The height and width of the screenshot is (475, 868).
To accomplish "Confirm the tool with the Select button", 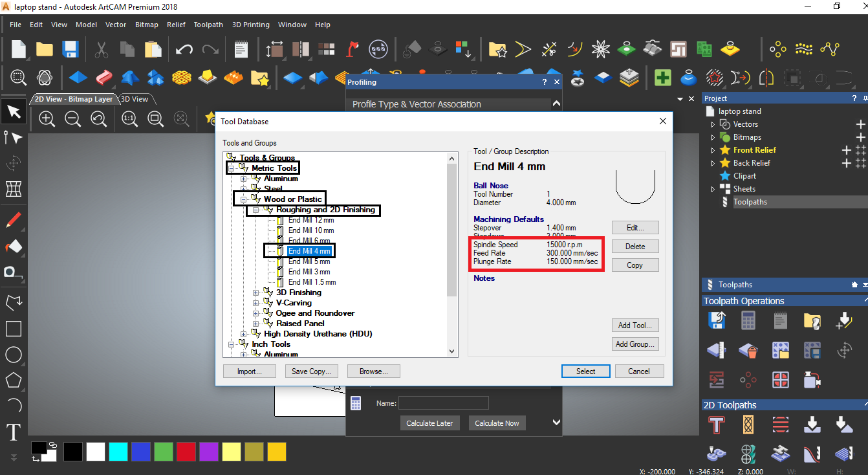I will 586,371.
